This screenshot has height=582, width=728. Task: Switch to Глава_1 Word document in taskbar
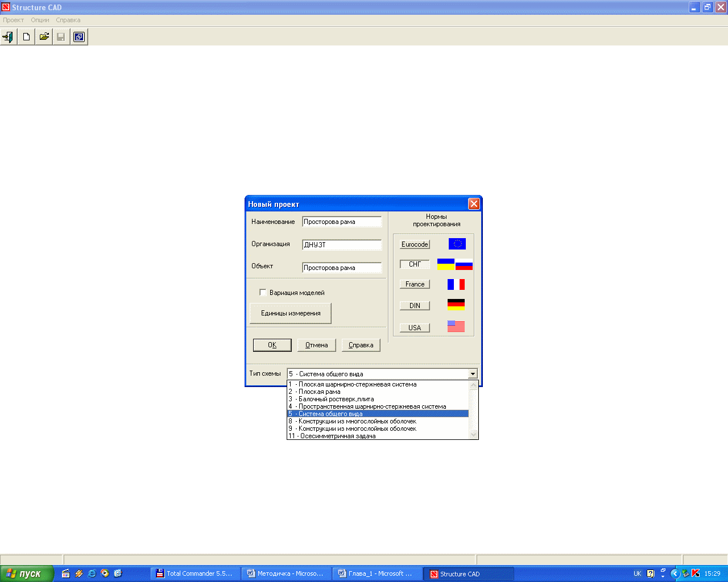coord(378,573)
